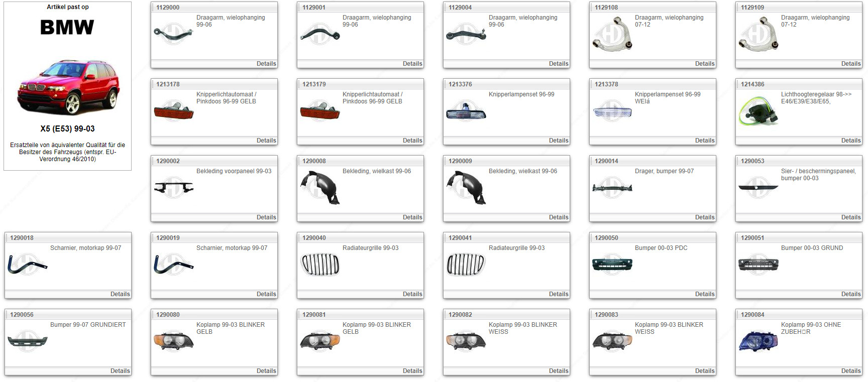Screen dimensions: 868x382
Task: Open Details for part 1290082
Action: pos(559,371)
